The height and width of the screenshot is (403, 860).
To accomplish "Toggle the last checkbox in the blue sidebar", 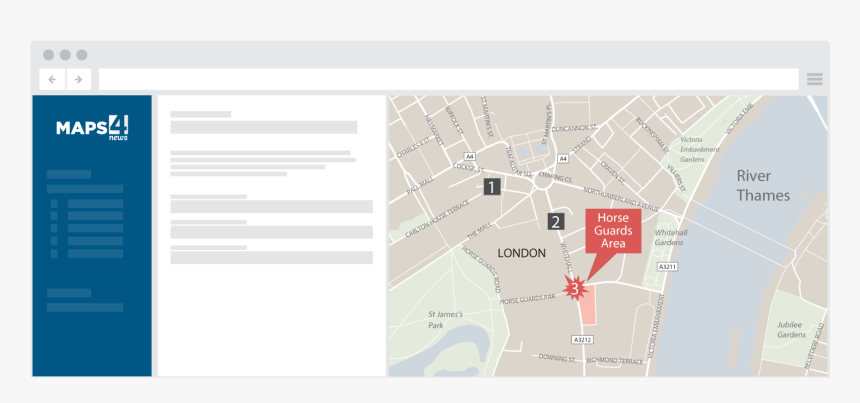I will pos(54,254).
